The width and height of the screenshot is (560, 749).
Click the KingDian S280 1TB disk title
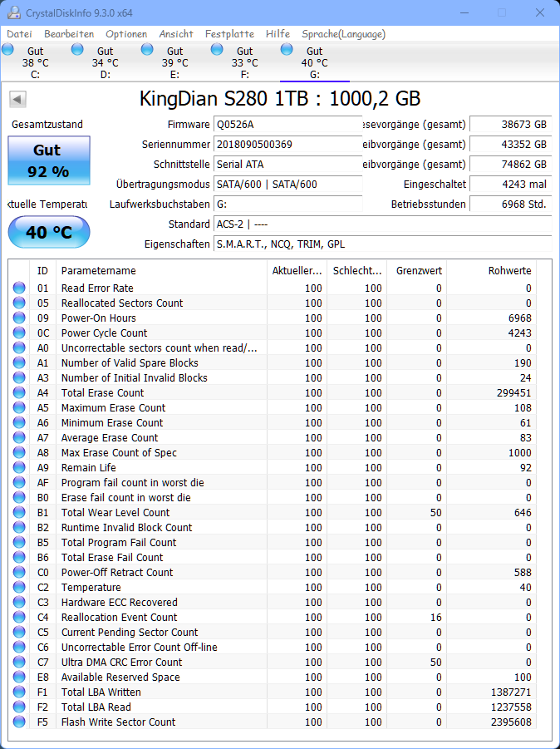(x=280, y=99)
